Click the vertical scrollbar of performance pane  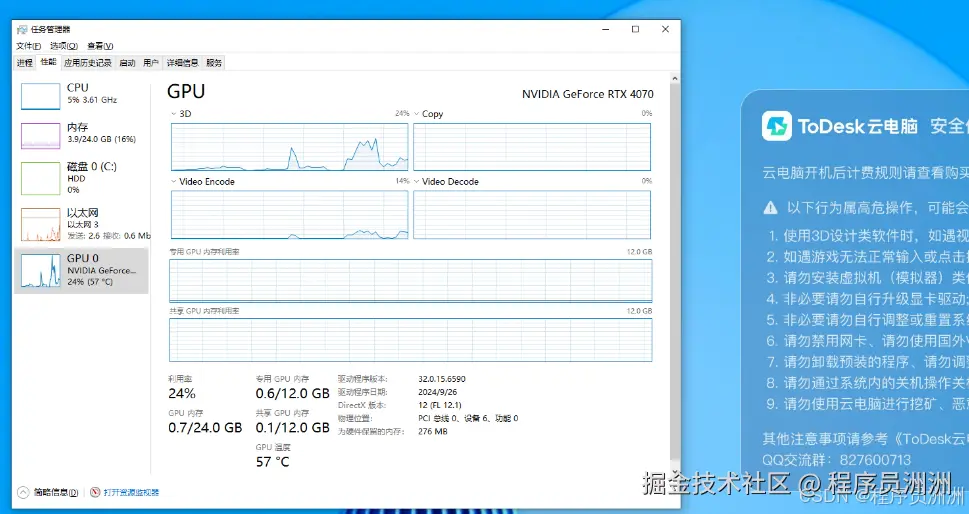coord(675,272)
